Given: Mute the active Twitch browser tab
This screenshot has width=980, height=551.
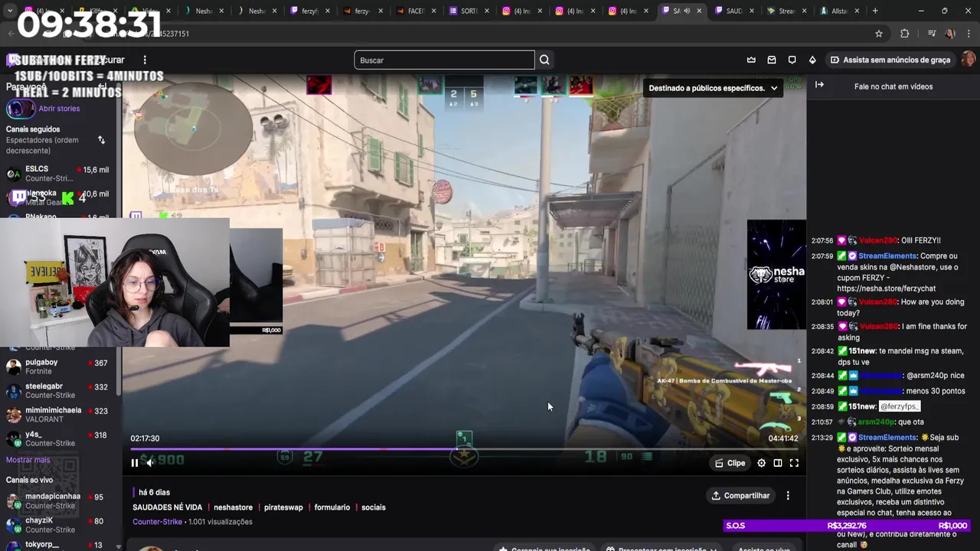Looking at the screenshot, I should coord(687,11).
